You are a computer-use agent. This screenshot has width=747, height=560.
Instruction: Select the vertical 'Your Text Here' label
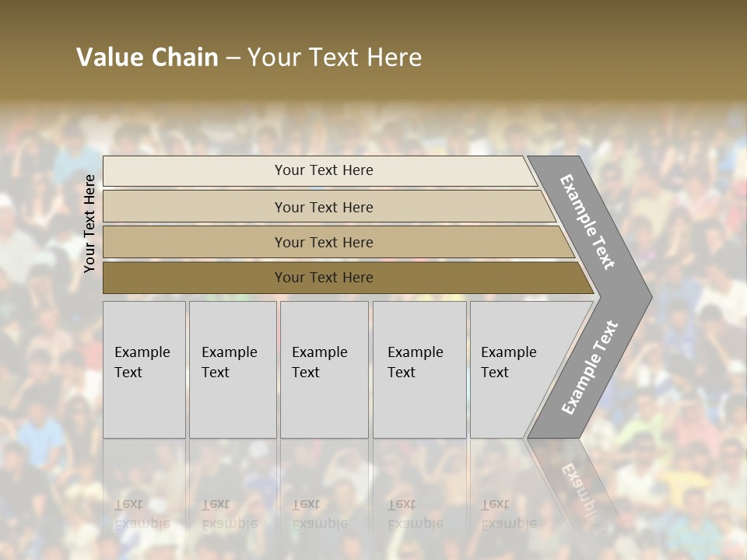point(89,223)
